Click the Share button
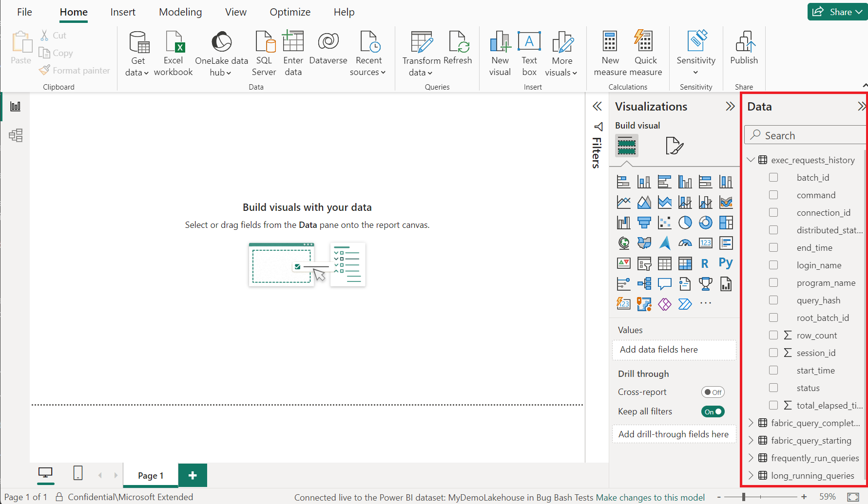The width and height of the screenshot is (868, 504). point(836,12)
